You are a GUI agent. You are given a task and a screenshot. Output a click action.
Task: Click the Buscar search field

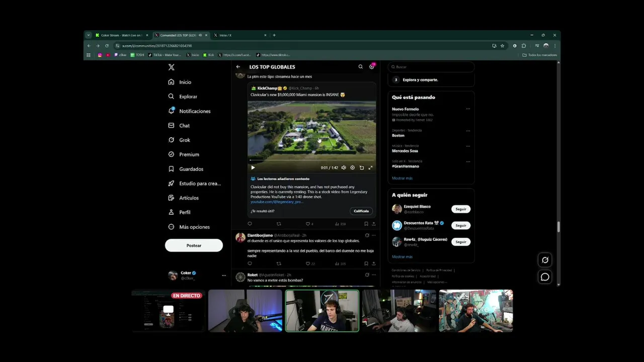point(431,67)
